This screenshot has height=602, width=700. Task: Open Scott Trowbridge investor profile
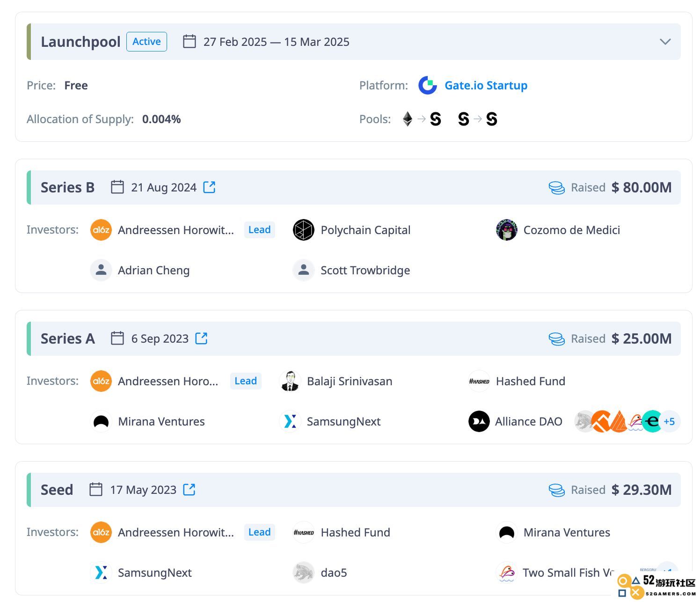pos(365,270)
